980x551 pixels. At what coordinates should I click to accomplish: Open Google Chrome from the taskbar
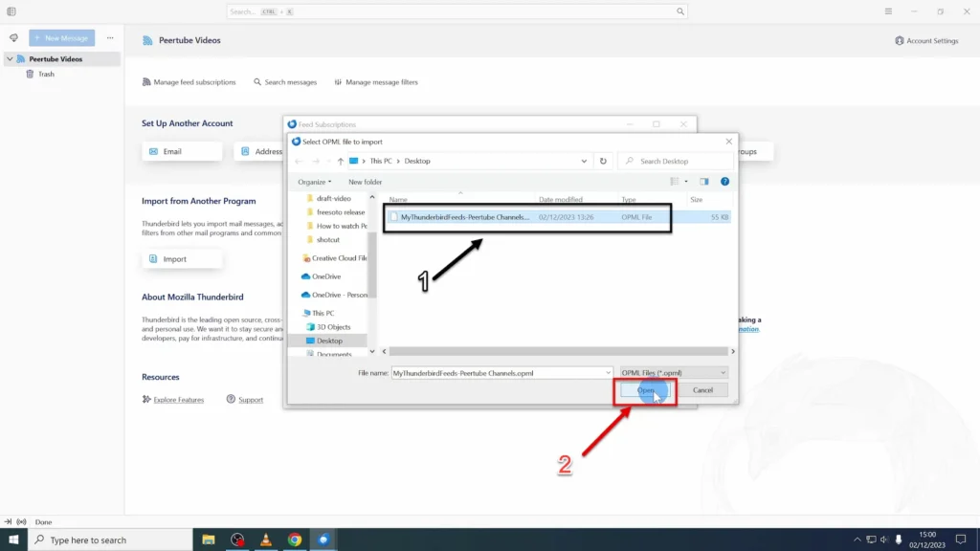[295, 540]
